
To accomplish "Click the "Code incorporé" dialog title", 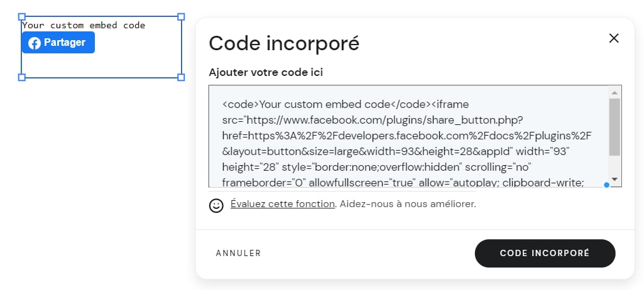I will click(x=284, y=43).
